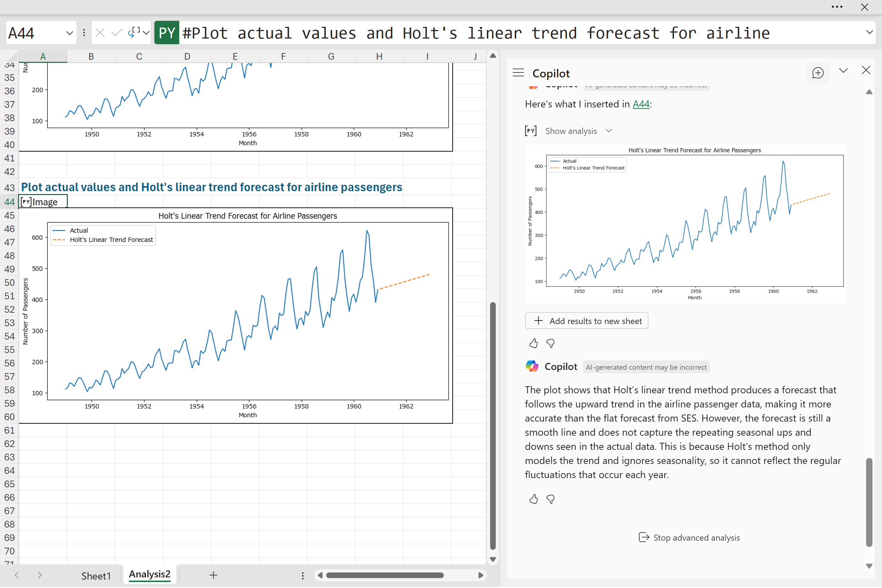The width and height of the screenshot is (882, 588).
Task: Expand the formula bar
Action: [869, 33]
